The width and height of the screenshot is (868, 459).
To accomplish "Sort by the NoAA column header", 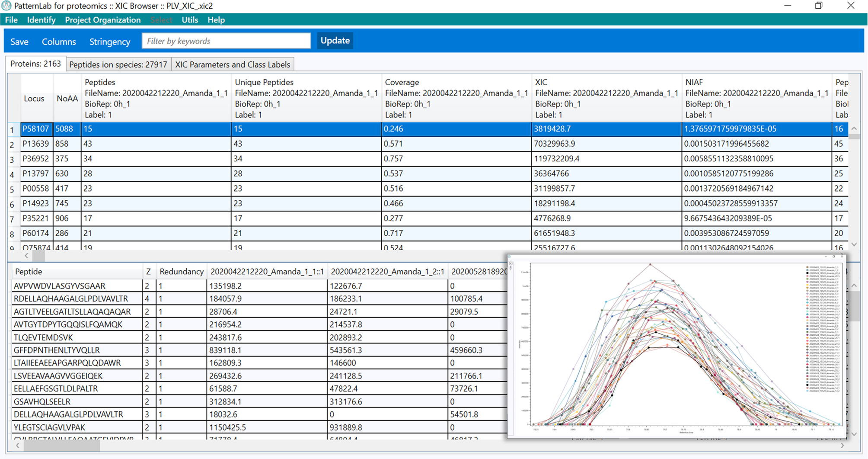I will coord(67,99).
